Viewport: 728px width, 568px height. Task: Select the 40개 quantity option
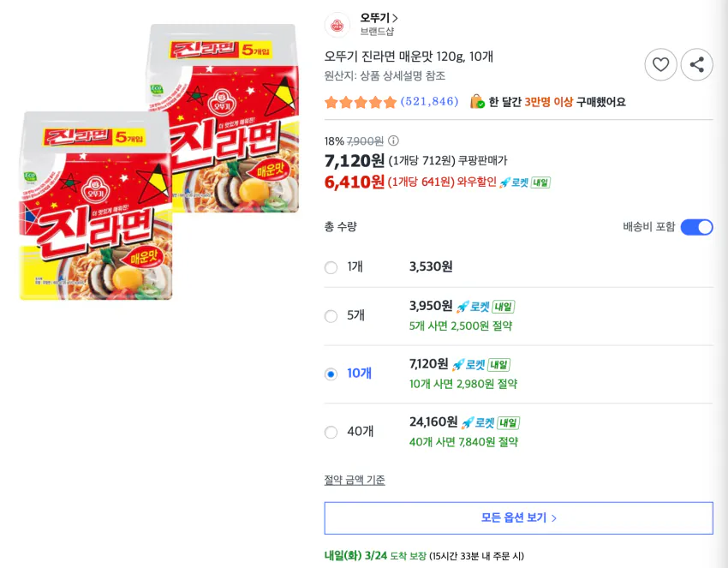click(x=331, y=432)
